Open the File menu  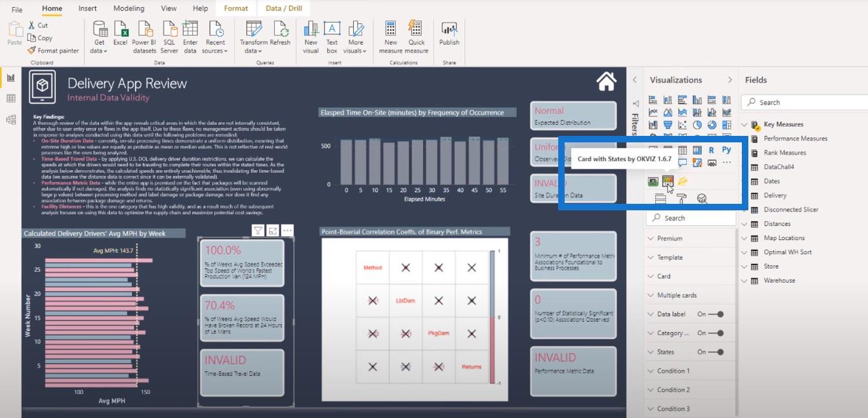(17, 9)
